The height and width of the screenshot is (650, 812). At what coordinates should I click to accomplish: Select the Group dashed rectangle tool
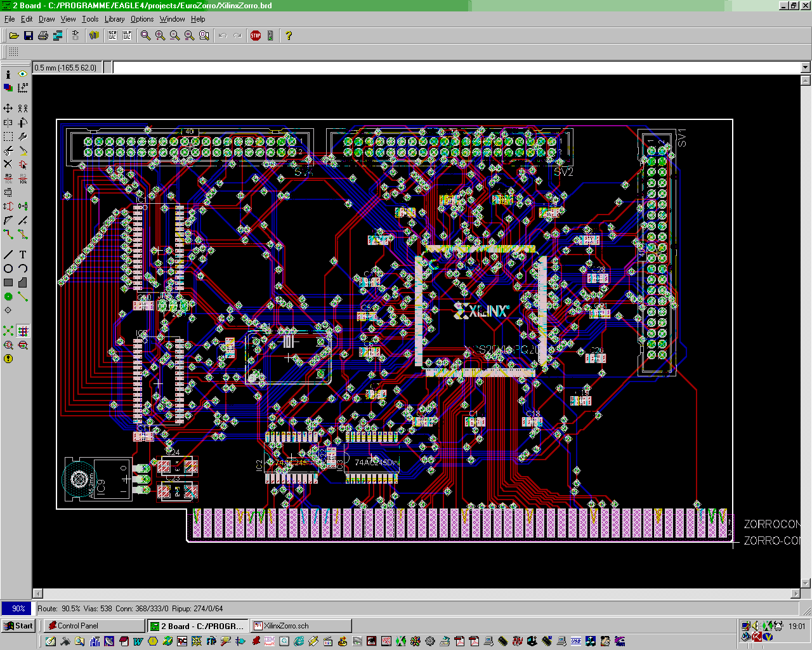click(x=8, y=136)
